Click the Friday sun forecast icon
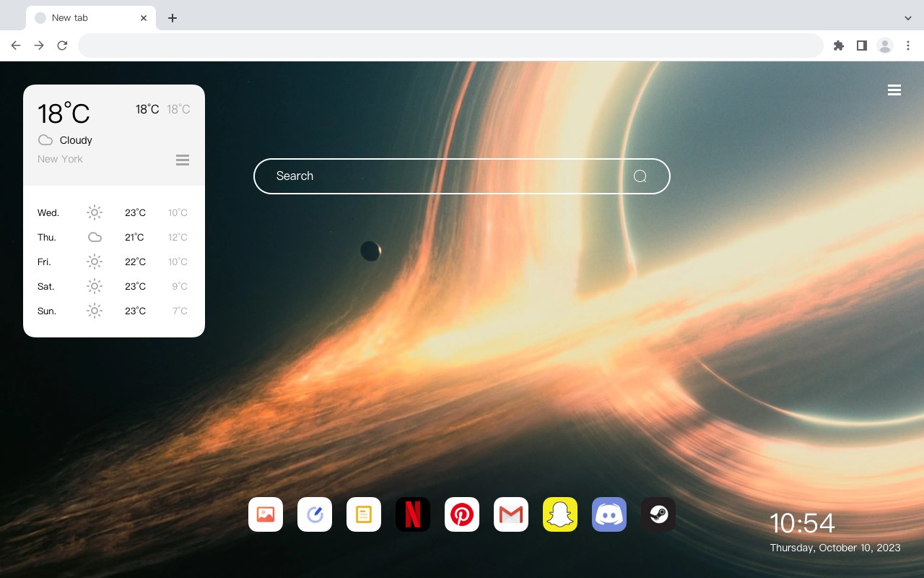This screenshot has height=578, width=924. pos(95,262)
